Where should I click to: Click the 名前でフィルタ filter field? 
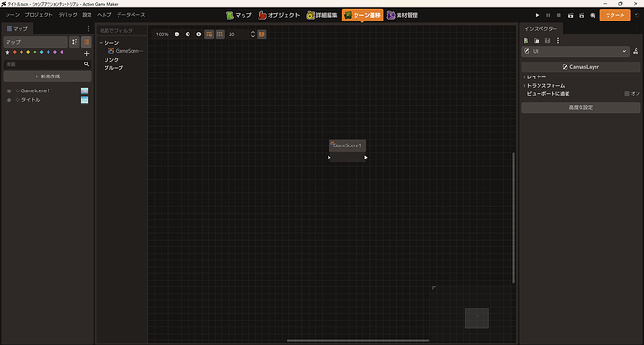point(122,31)
